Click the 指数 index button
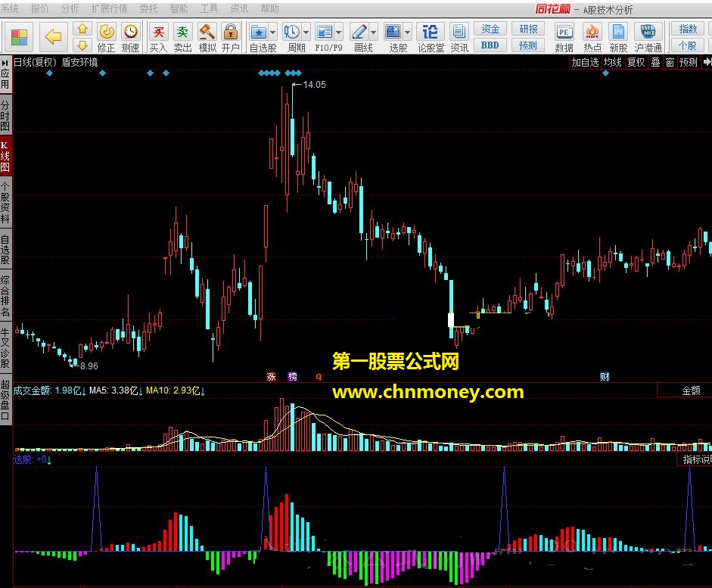Viewport: 712px width, 588px height. (x=688, y=29)
